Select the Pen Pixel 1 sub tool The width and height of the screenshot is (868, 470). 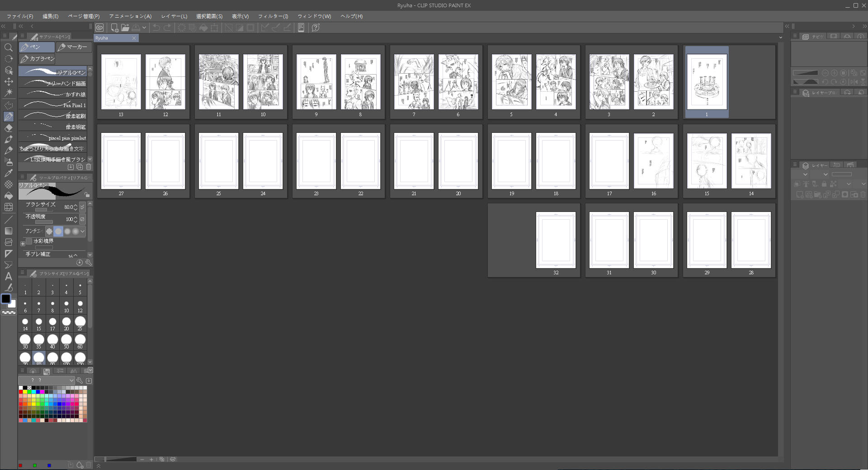point(52,105)
